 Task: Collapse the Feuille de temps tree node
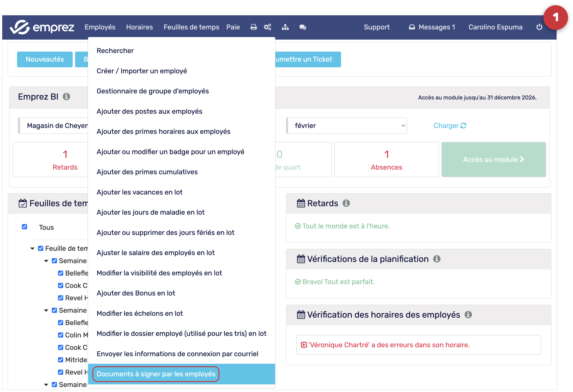pyautogui.click(x=32, y=248)
